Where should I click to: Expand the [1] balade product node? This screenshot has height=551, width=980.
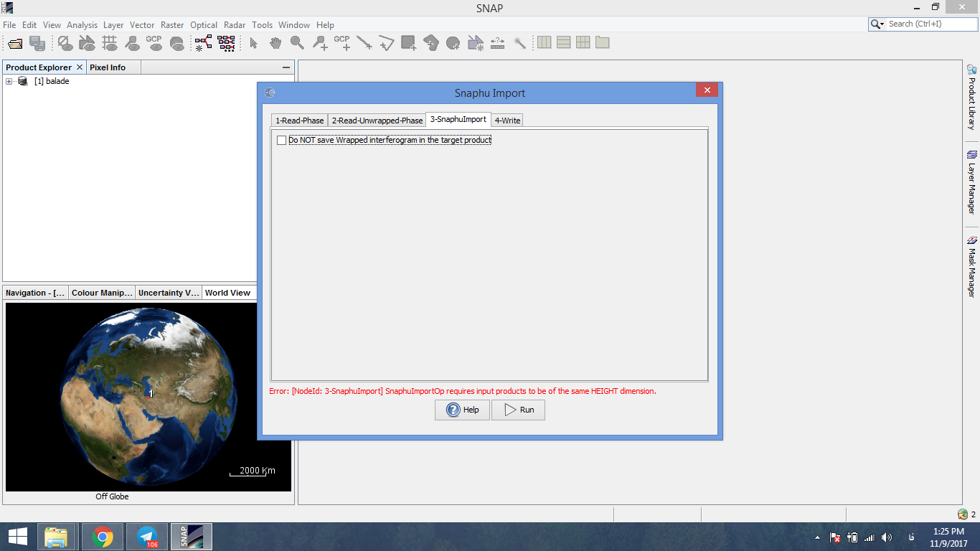click(x=9, y=81)
